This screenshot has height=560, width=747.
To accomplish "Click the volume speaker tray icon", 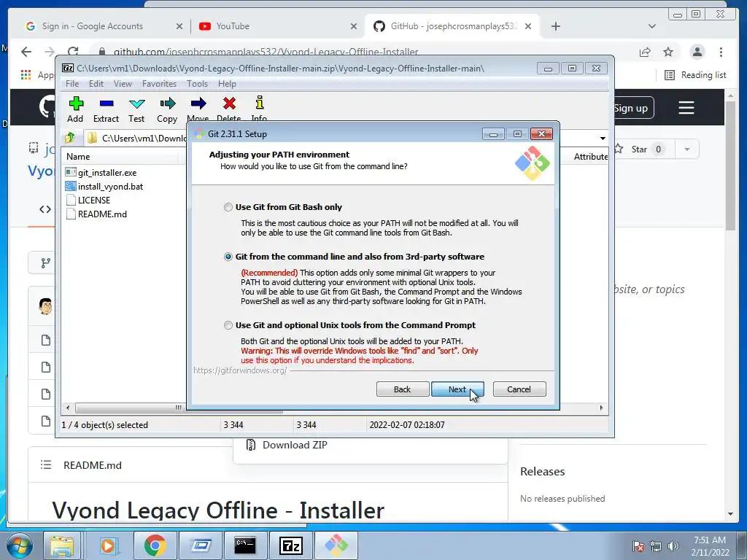I will pyautogui.click(x=673, y=545).
